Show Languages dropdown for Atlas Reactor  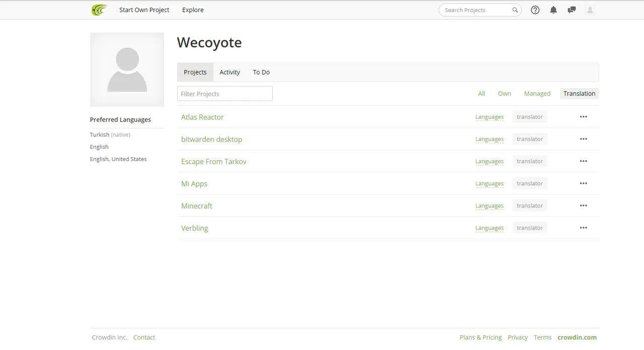(490, 117)
